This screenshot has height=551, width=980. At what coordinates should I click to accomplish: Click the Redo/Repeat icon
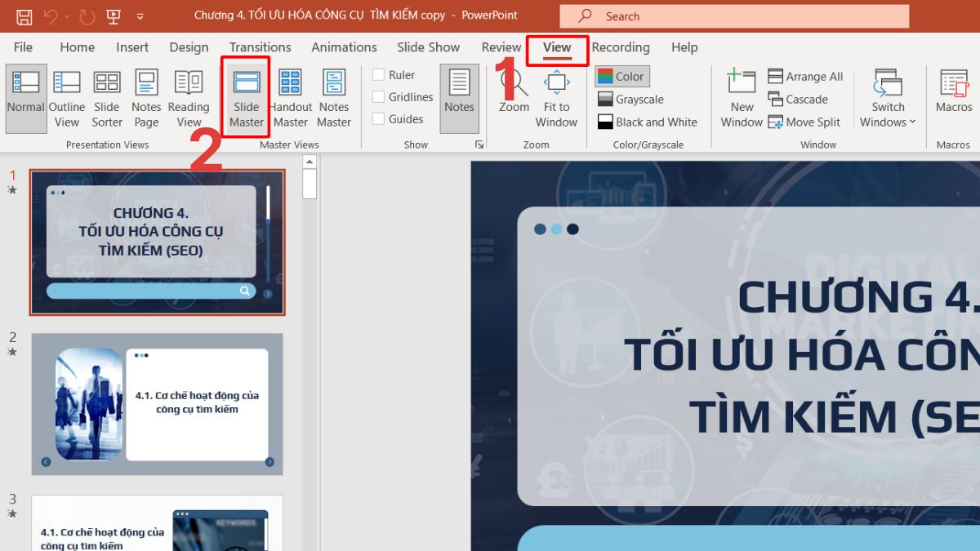point(87,16)
